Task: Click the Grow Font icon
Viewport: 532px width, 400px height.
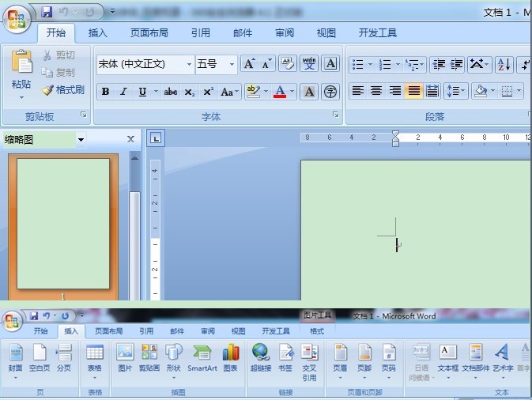Action: point(249,64)
